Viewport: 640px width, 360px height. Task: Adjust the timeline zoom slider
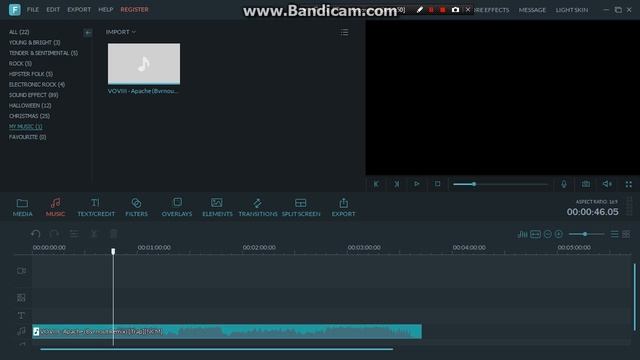point(586,234)
